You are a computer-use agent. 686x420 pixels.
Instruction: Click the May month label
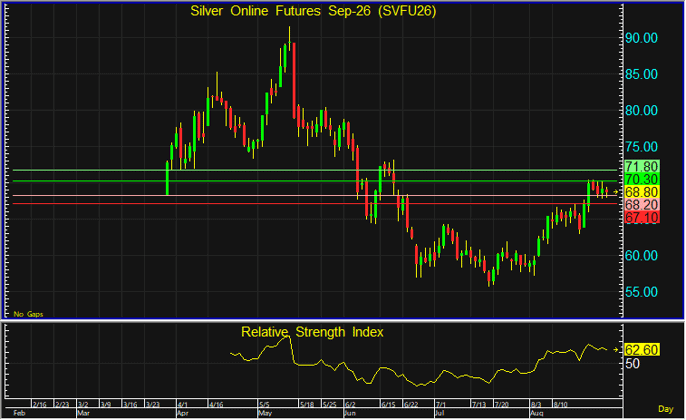265,413
